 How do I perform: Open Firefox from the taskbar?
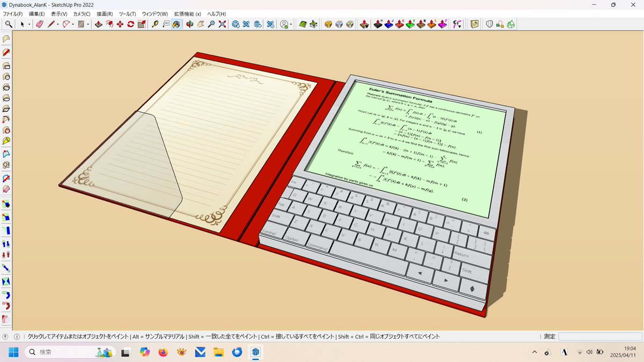pyautogui.click(x=163, y=352)
